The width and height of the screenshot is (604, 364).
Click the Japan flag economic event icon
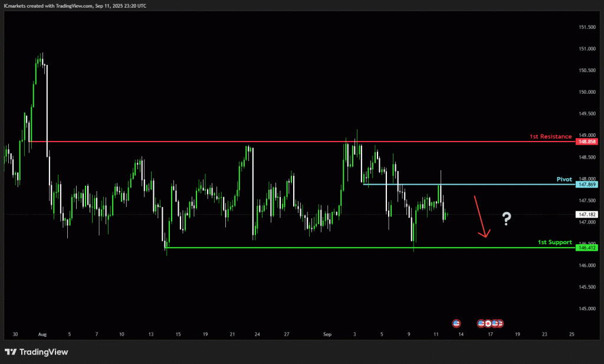coord(488,323)
